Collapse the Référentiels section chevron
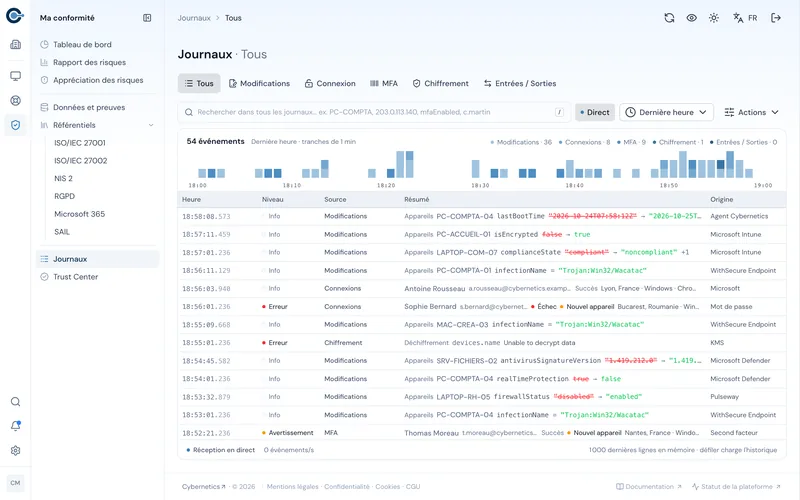Image resolution: width=800 pixels, height=500 pixels. pos(151,125)
